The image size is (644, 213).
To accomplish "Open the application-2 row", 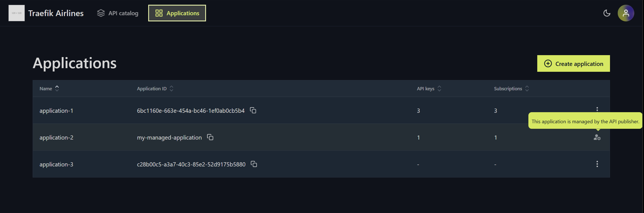I will coord(321,137).
